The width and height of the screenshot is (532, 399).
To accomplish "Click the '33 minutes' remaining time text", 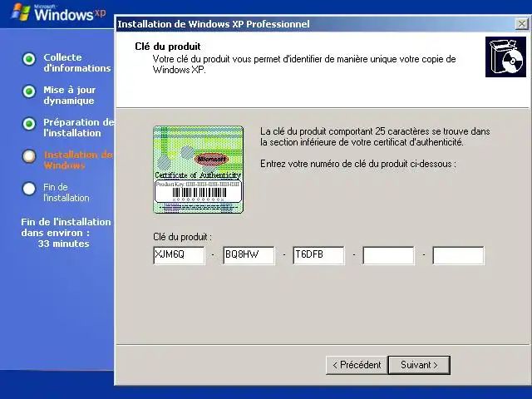I will 63,244.
